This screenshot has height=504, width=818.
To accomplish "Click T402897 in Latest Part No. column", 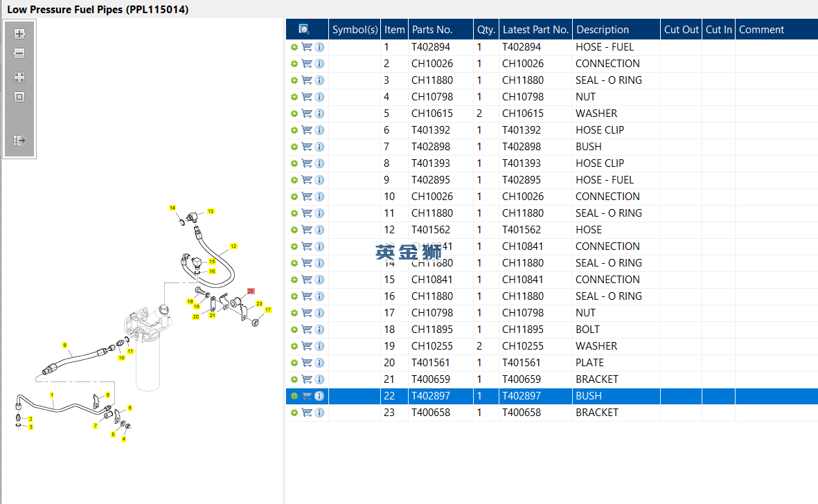I will 522,396.
